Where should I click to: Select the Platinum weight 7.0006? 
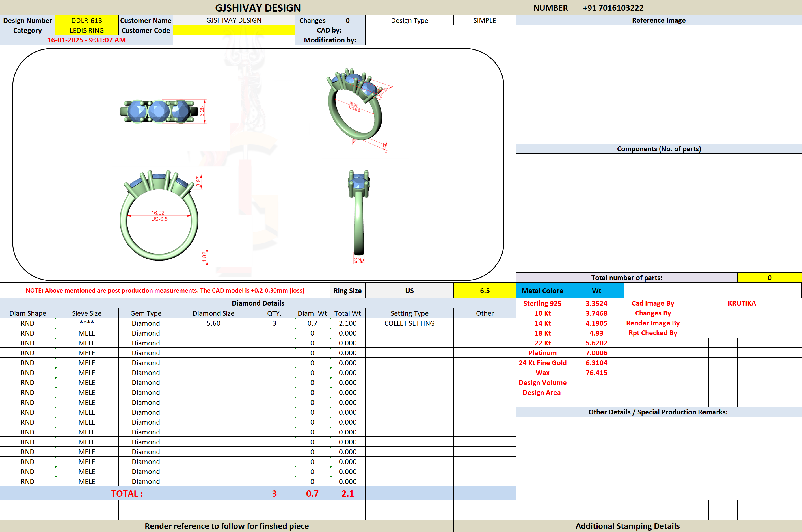coord(596,353)
